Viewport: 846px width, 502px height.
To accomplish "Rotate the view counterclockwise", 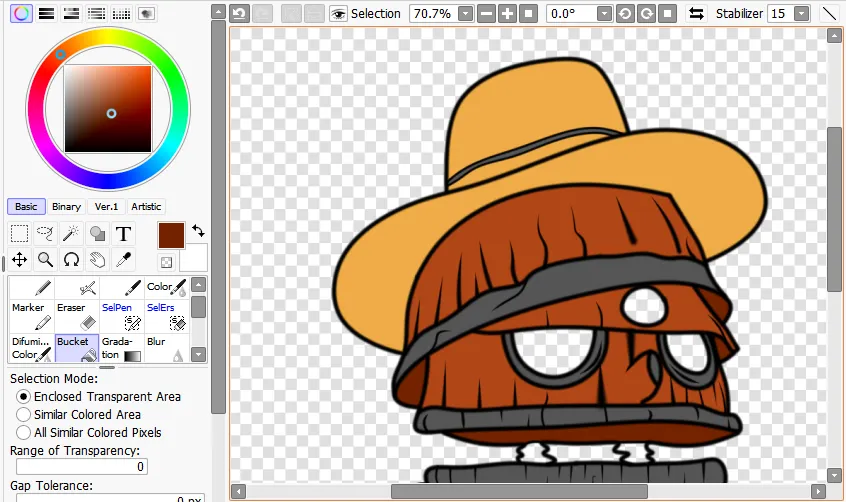I will 625,13.
